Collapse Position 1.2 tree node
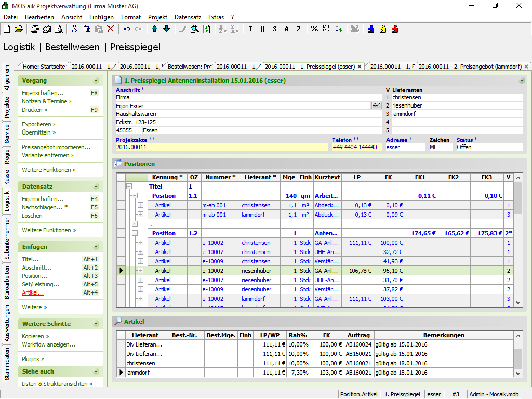 [135, 233]
